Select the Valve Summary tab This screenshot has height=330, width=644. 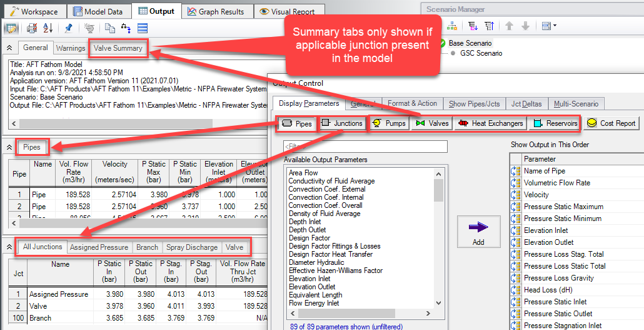[118, 48]
